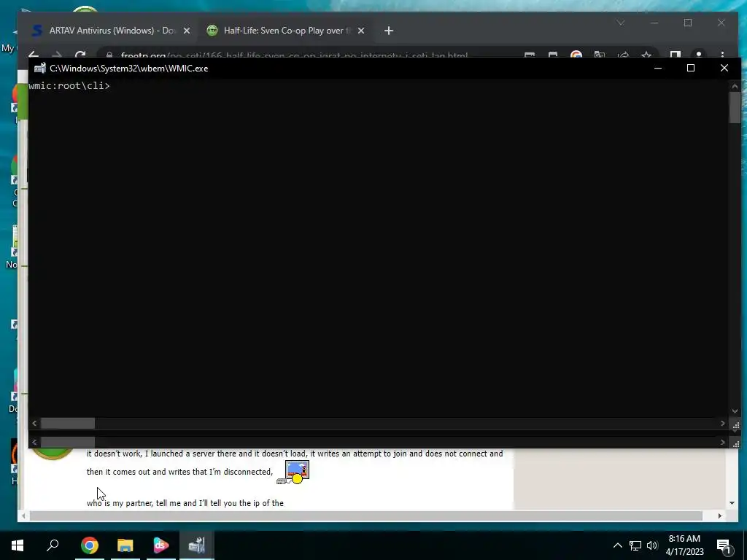This screenshot has height=560, width=747.
Task: Click the WMIC vertical scrollbar thumb
Action: tap(735, 108)
